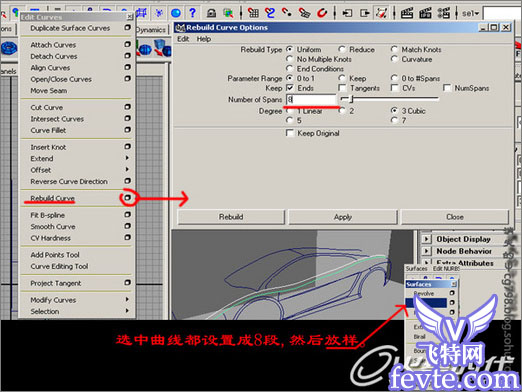Click the toolbar selection name field
The image size is (522, 392).
tap(502, 13)
